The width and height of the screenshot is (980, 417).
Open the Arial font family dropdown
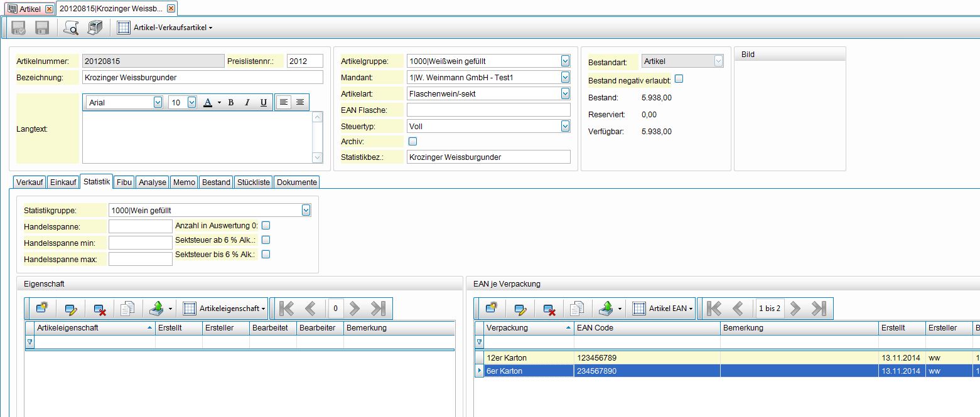click(158, 102)
